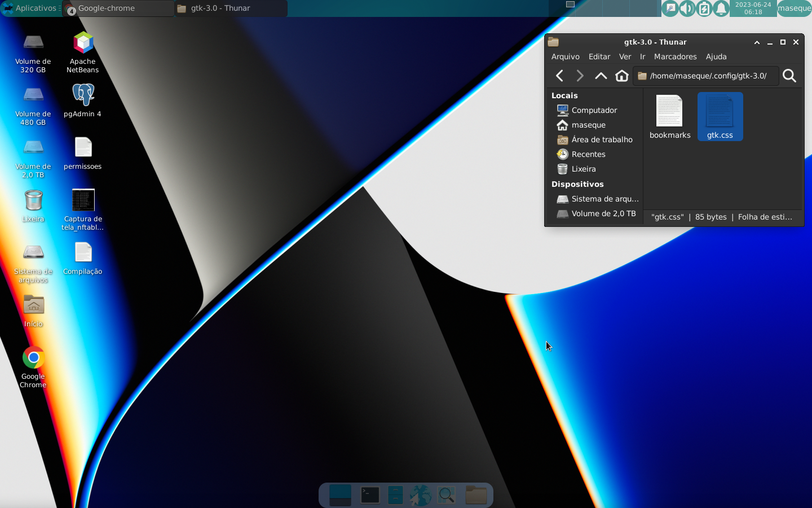Select the bookmarks file
Viewport: 812px width, 508px height.
[x=670, y=117]
